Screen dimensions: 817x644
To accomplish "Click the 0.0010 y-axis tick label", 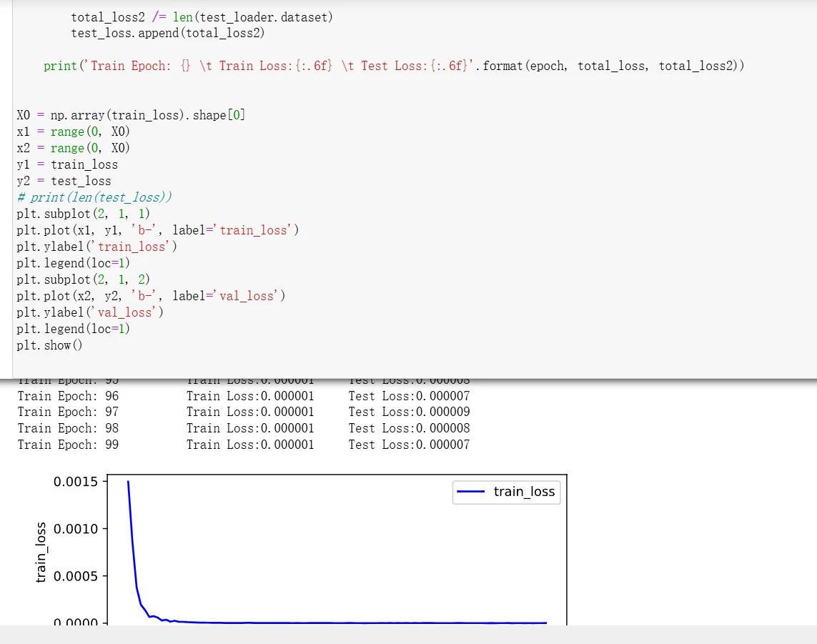I will pos(76,529).
